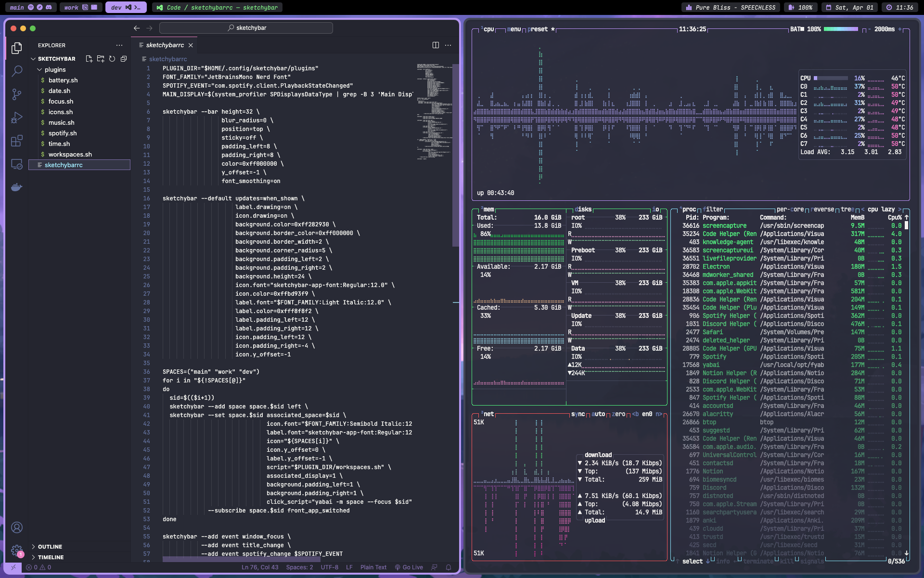924x578 pixels.
Task: Collapse all folders in Explorer
Action: click(124, 59)
